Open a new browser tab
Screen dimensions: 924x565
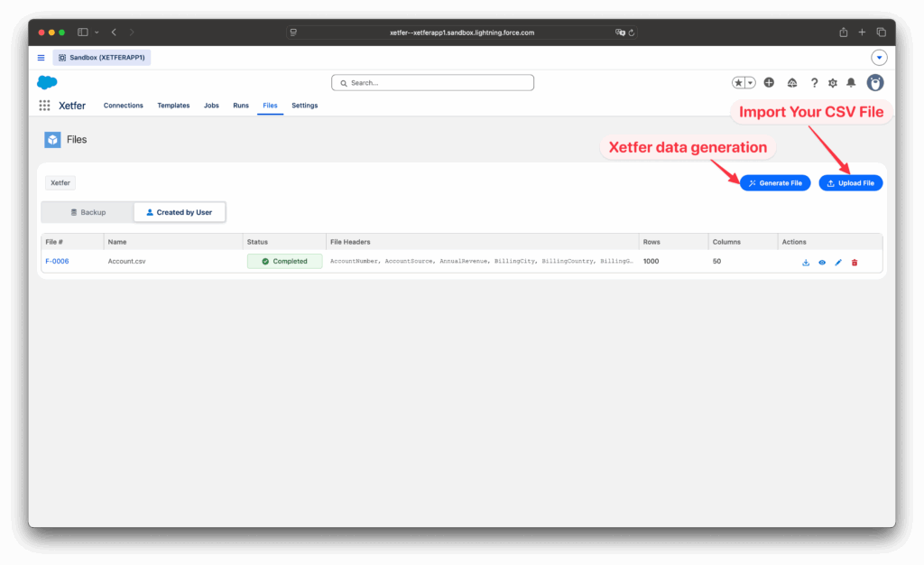pyautogui.click(x=862, y=32)
